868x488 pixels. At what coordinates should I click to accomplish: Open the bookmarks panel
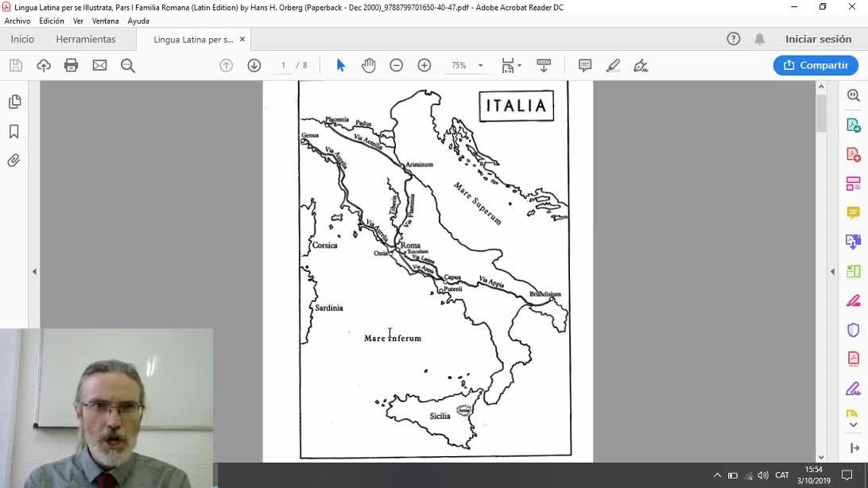tap(14, 131)
